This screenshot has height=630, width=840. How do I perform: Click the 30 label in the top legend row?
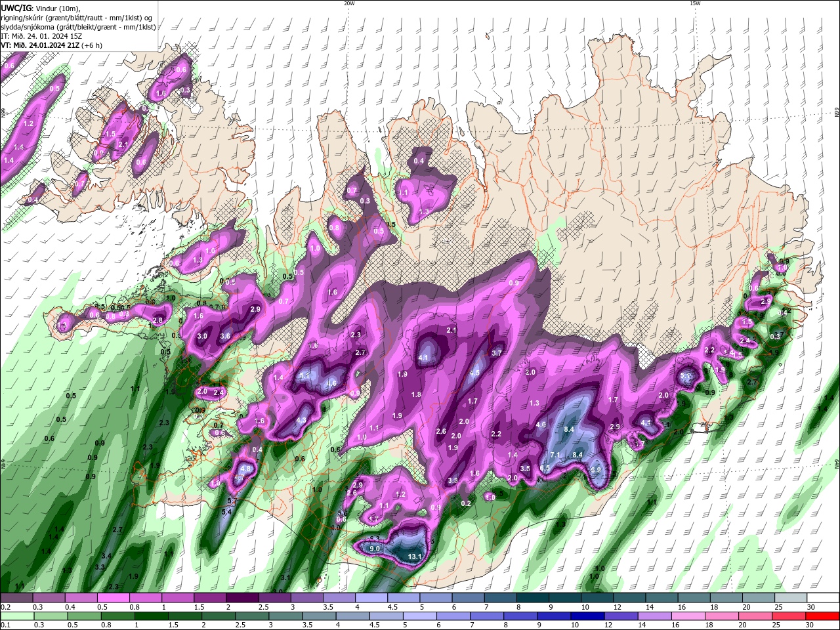click(811, 607)
